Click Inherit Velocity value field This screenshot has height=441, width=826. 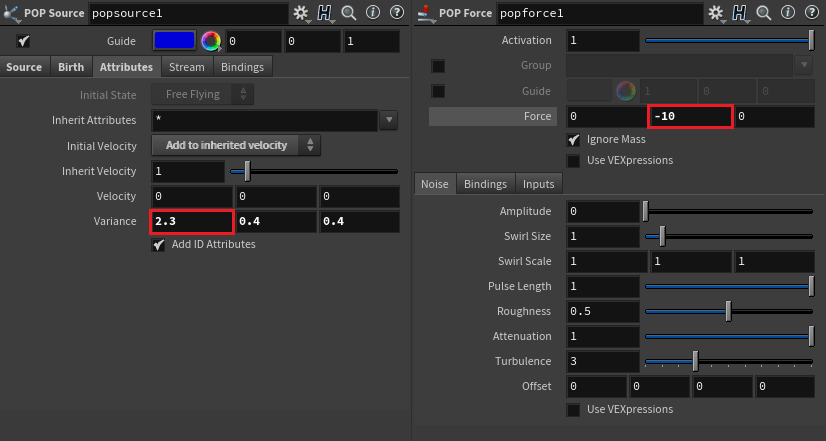pos(188,171)
